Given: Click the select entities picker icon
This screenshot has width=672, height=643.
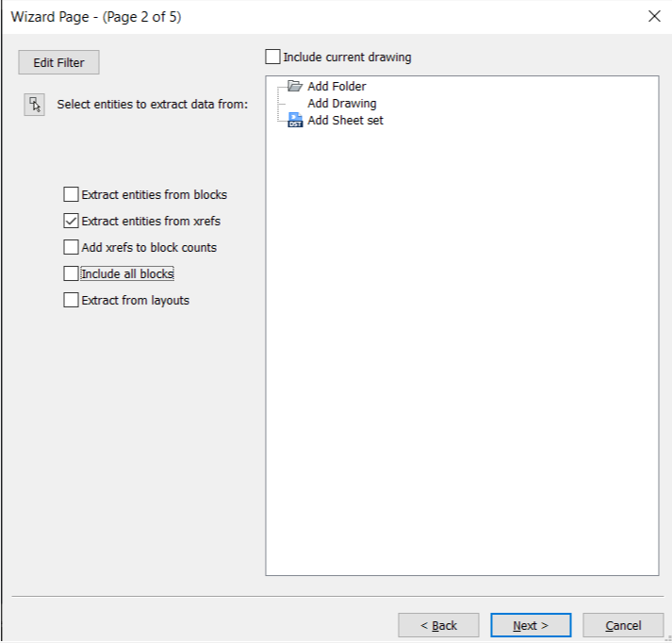Looking at the screenshot, I should point(34,105).
